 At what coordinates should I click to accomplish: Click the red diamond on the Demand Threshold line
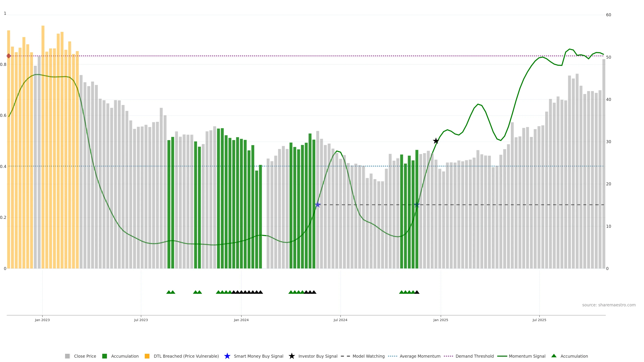9,56
